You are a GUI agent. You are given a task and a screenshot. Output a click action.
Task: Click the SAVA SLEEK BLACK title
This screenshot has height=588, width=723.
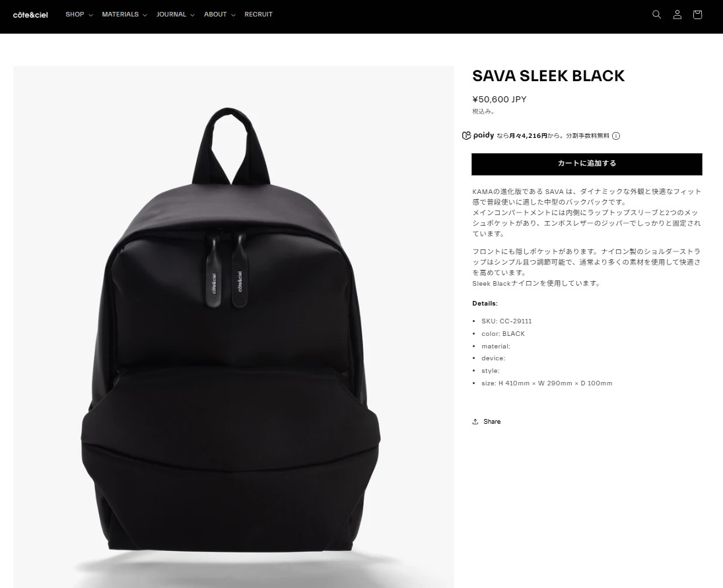click(x=548, y=76)
